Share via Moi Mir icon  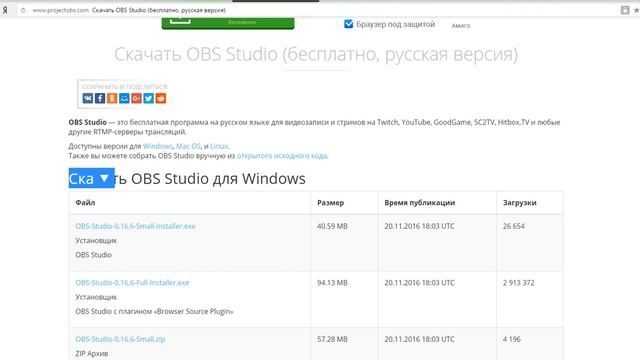coord(124,98)
